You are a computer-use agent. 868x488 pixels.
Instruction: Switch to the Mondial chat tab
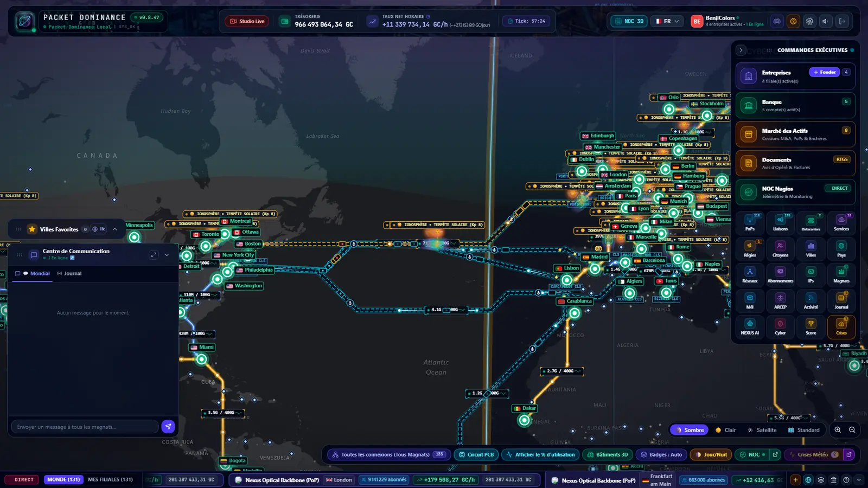point(33,274)
